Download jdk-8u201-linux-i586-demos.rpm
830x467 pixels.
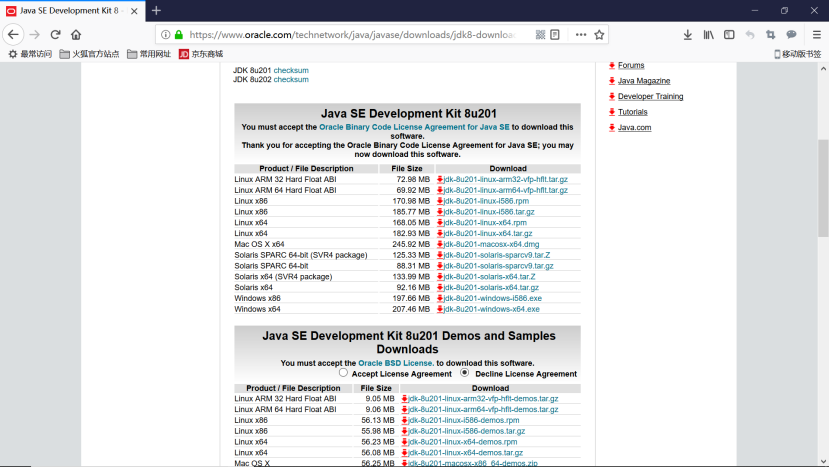463,420
